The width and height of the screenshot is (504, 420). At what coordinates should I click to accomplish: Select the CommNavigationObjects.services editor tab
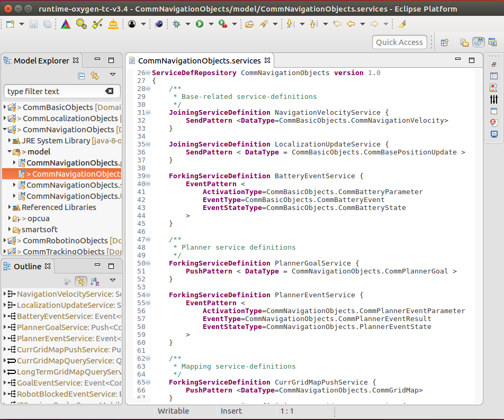(x=199, y=61)
